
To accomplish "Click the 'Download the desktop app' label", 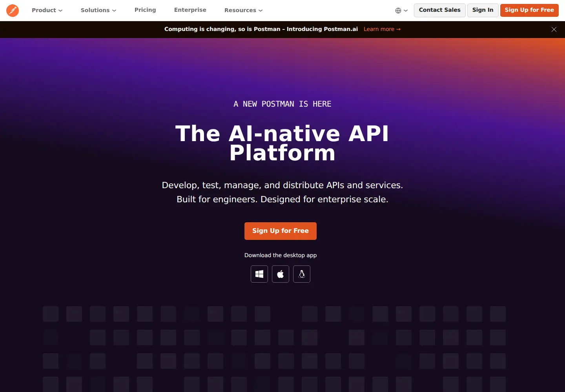I will (x=281, y=255).
